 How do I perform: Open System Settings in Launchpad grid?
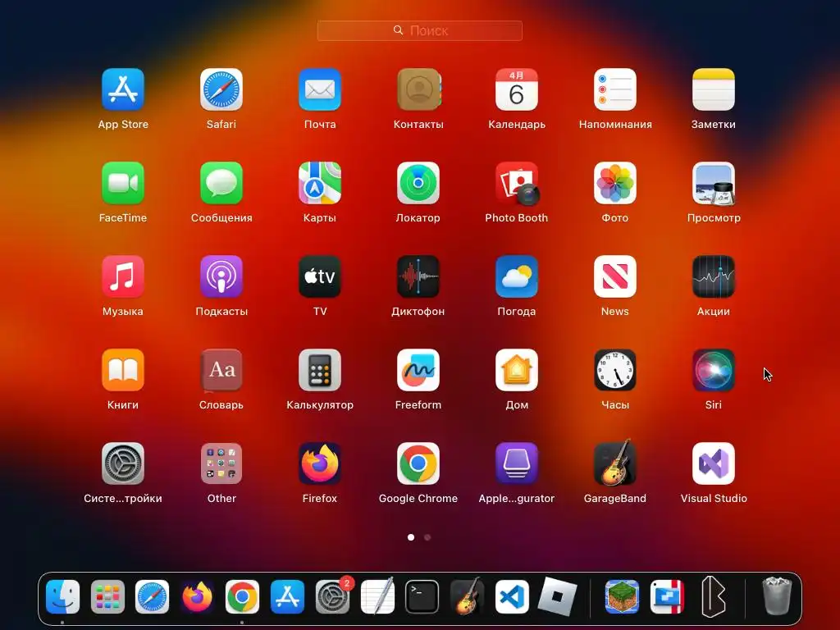pyautogui.click(x=123, y=463)
